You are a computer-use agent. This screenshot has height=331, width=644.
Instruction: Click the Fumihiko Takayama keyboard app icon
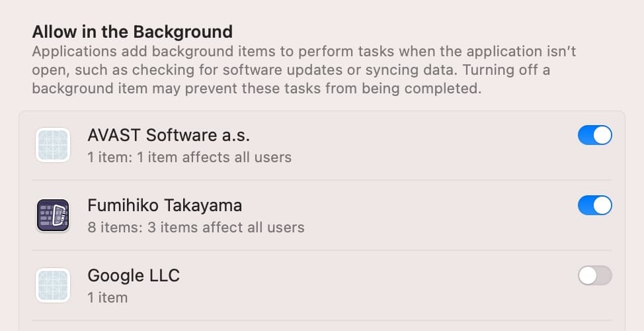(53, 215)
